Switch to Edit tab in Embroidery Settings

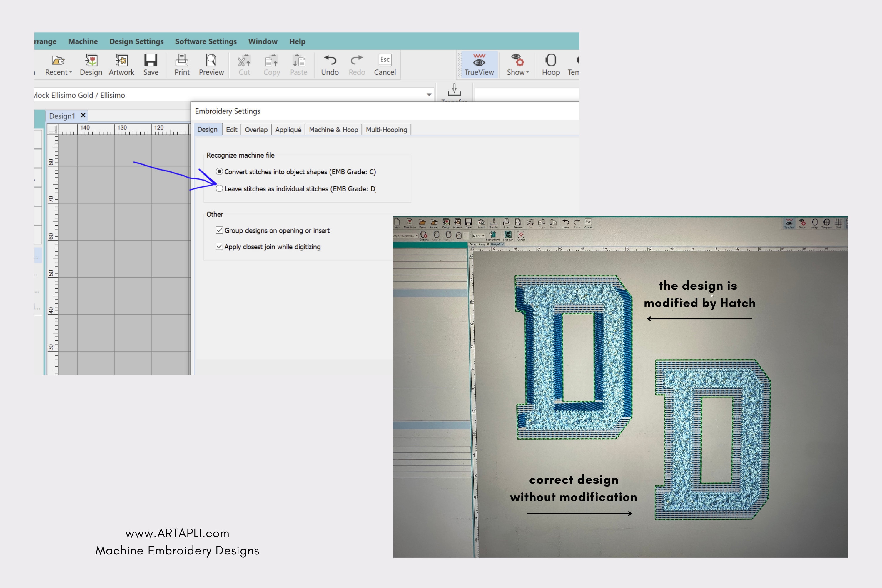[x=231, y=129]
